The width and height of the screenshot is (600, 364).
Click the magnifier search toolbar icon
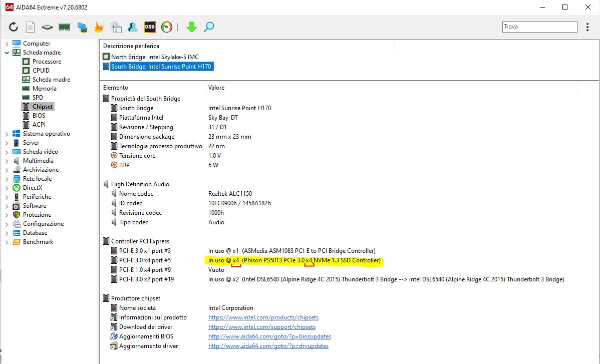point(209,27)
